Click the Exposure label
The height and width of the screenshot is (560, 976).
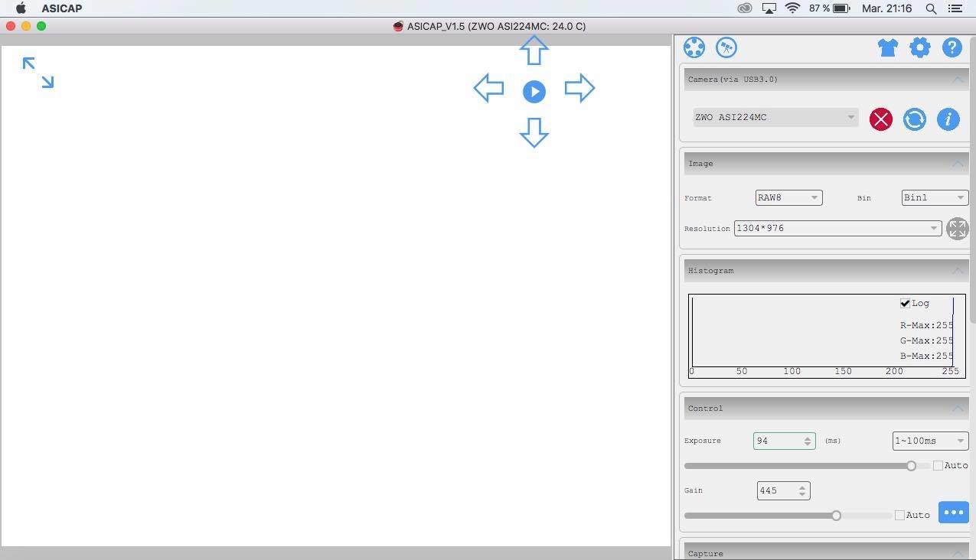[x=703, y=441]
